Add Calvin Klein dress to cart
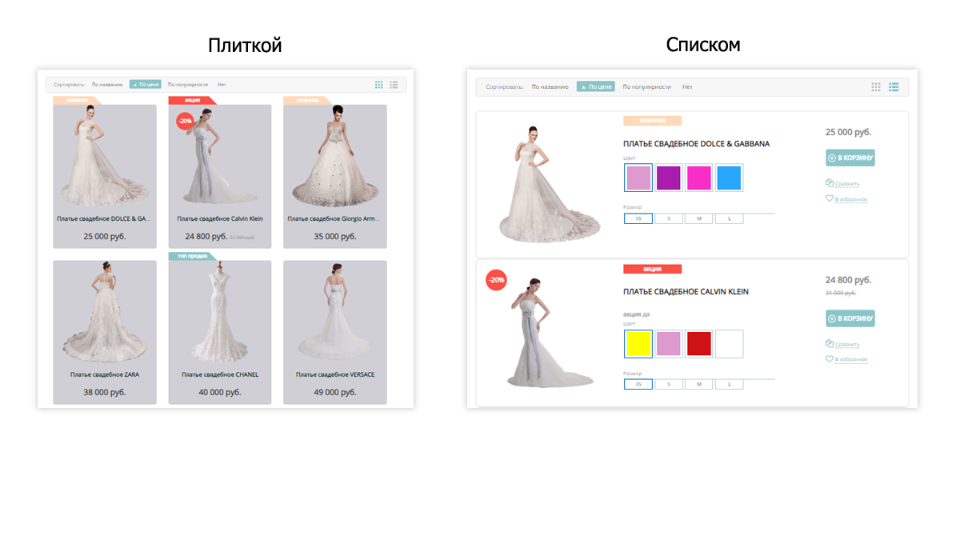 850,318
